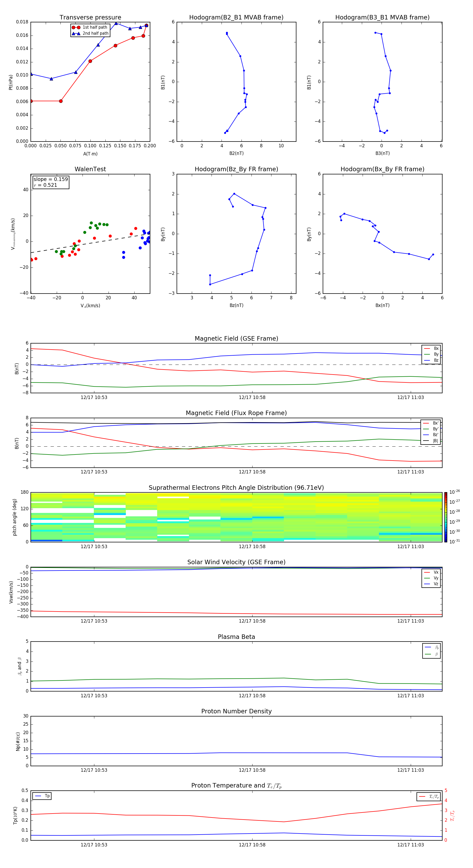Click the 'Pt(nPa)' y-axis label

pyautogui.click(x=11, y=82)
